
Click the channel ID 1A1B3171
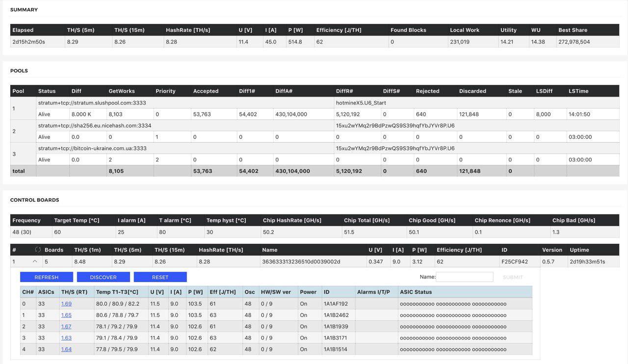[335, 338]
